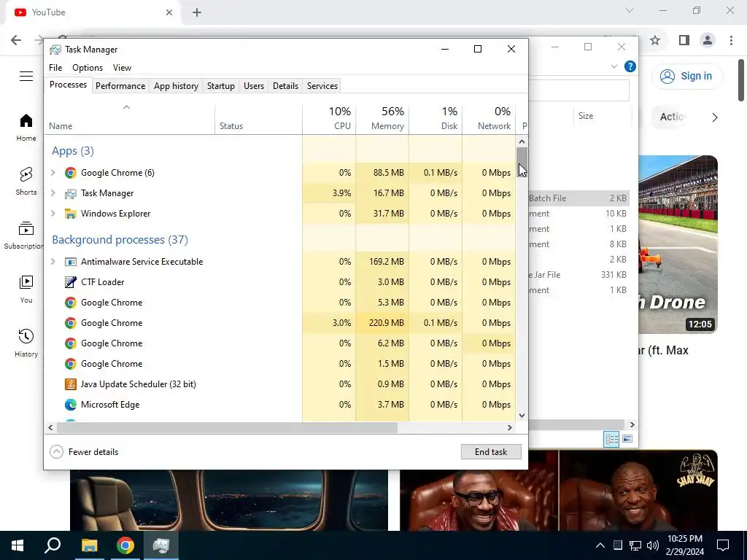The width and height of the screenshot is (747, 560).
Task: Click Chrome icon of 220.9 MB process
Action: [71, 323]
